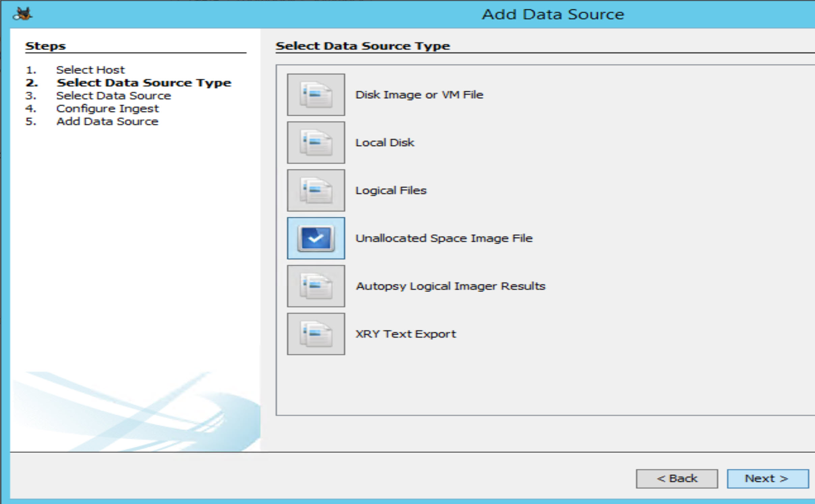
Task: Select the XRY Text Export icon
Action: point(316,334)
